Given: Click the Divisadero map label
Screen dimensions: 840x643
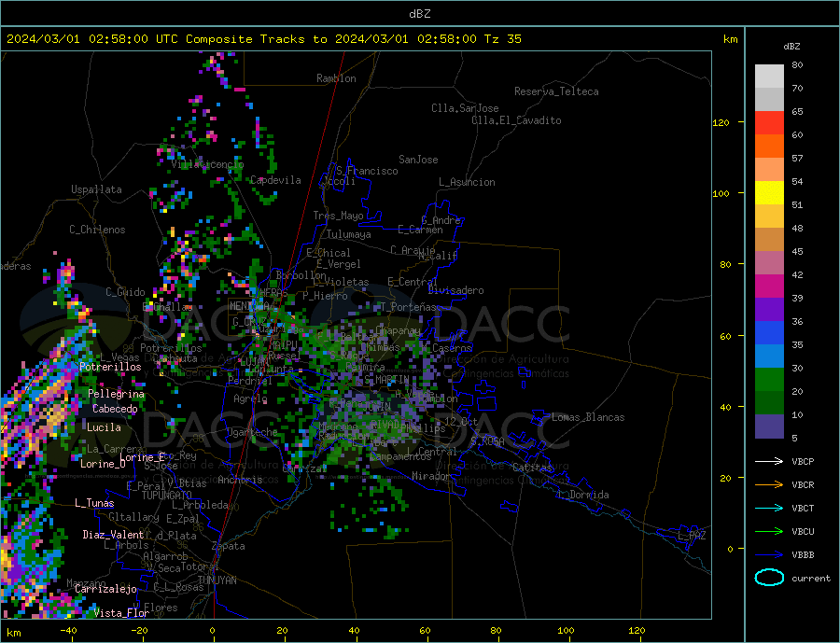Looking at the screenshot, I should [x=455, y=290].
